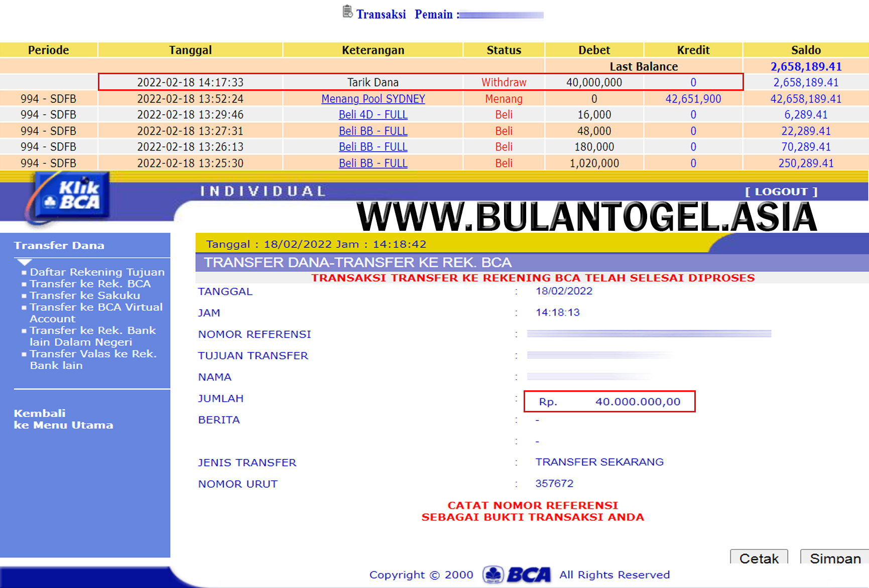
Task: Open Beli BB - FULL at 13:27:31
Action: click(373, 131)
